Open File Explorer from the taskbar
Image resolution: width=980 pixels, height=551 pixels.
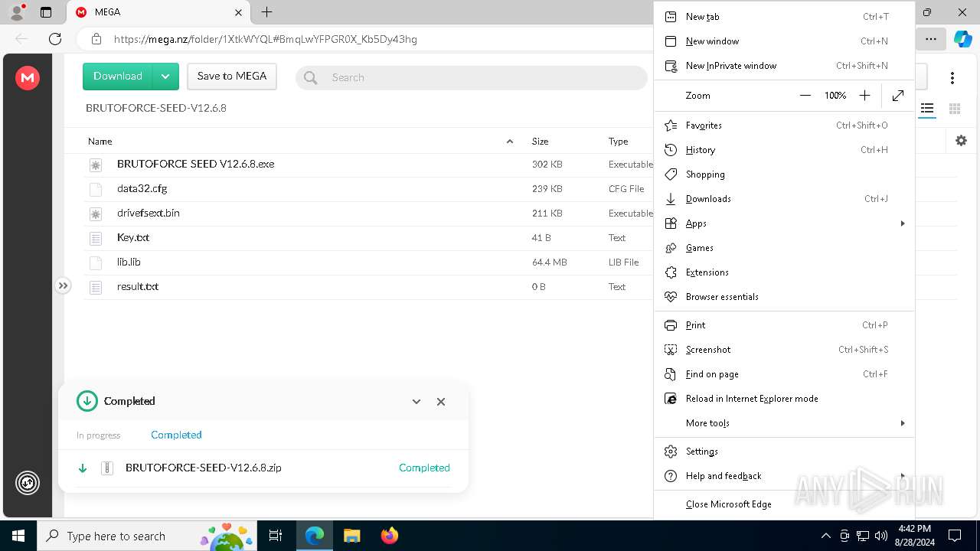352,536
